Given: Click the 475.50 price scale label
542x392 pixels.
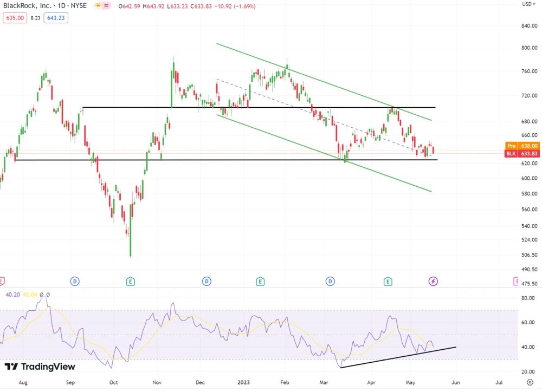Looking at the screenshot, I should point(529,284).
